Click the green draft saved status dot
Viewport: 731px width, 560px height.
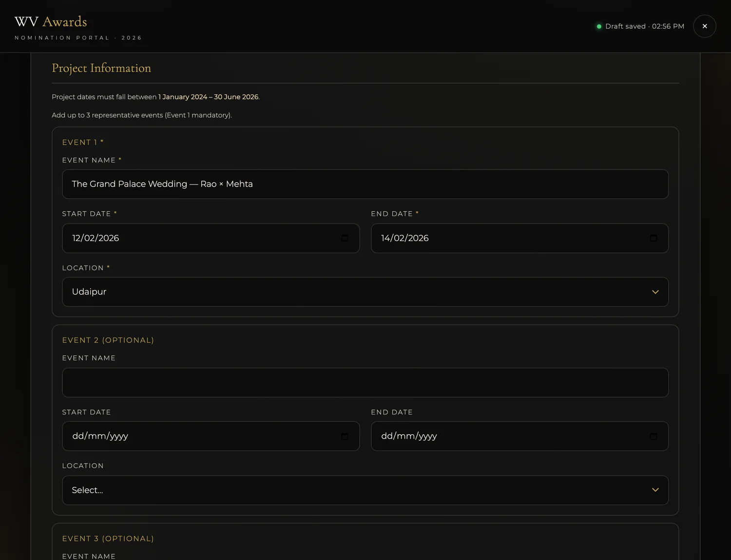[x=599, y=26]
